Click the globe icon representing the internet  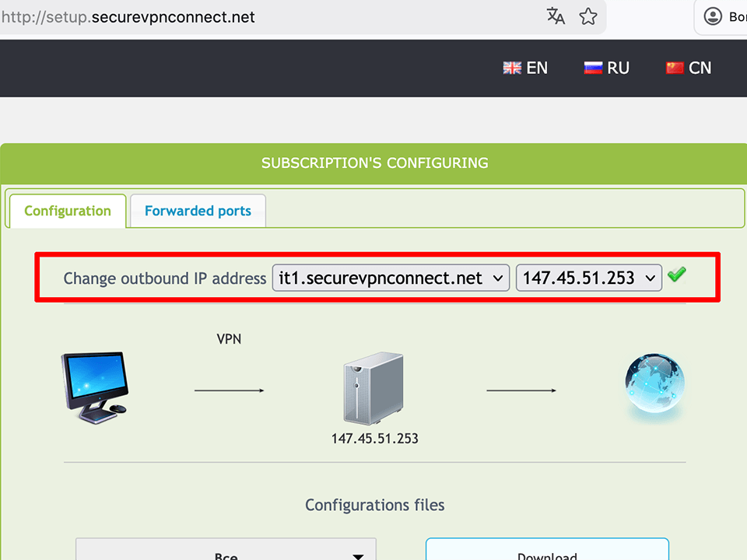(654, 383)
